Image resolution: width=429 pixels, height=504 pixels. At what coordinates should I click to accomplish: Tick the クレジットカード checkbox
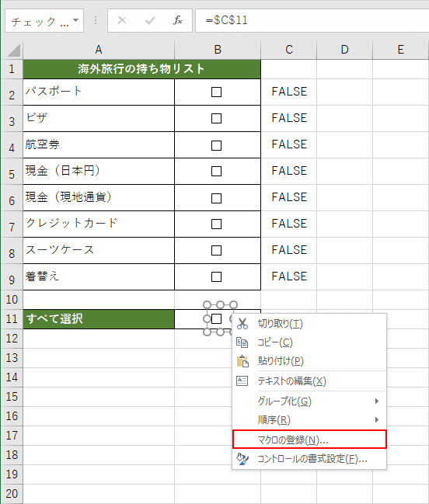(216, 224)
